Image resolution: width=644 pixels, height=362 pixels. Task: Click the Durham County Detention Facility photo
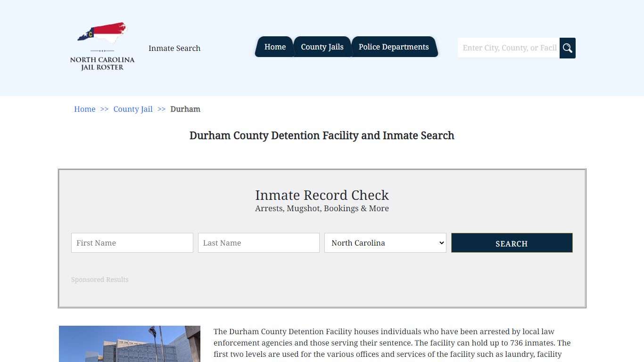130,344
